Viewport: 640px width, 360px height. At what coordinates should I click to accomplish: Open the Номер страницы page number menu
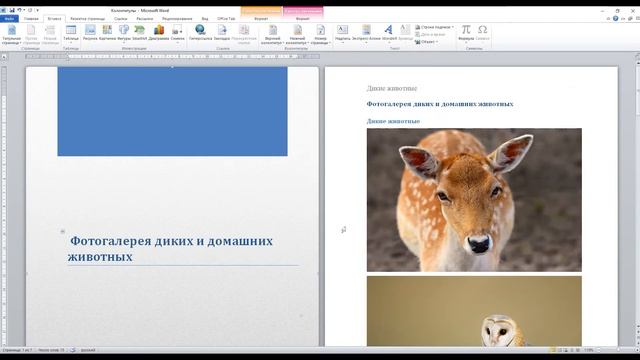tap(320, 34)
